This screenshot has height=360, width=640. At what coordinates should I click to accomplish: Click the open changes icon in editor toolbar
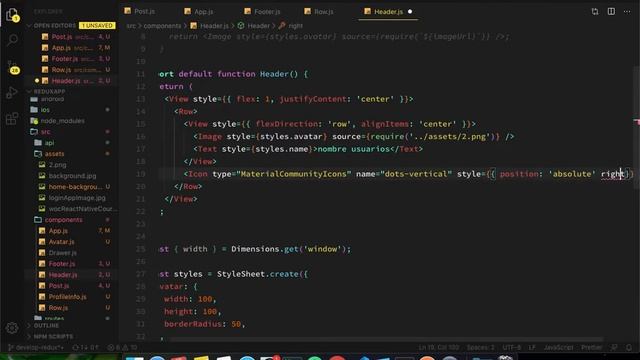coord(595,11)
